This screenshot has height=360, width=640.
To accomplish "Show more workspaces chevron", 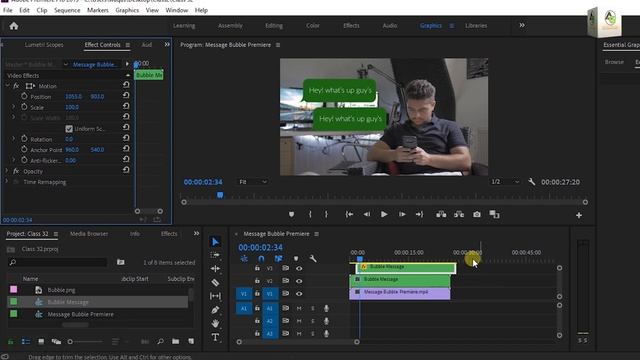I will pos(522,25).
